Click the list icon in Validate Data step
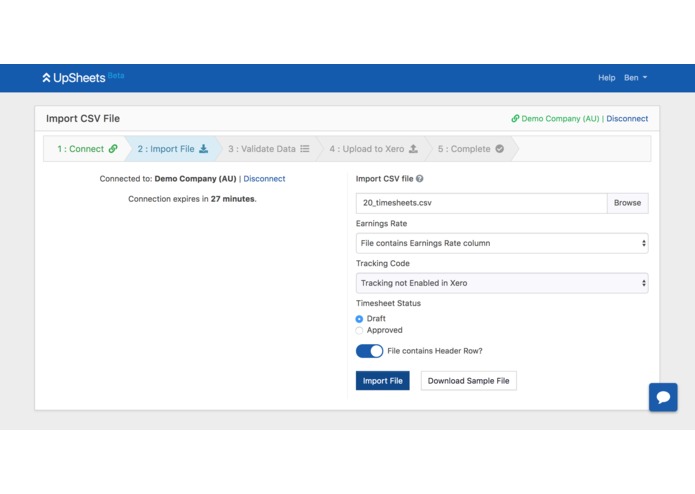 [305, 149]
